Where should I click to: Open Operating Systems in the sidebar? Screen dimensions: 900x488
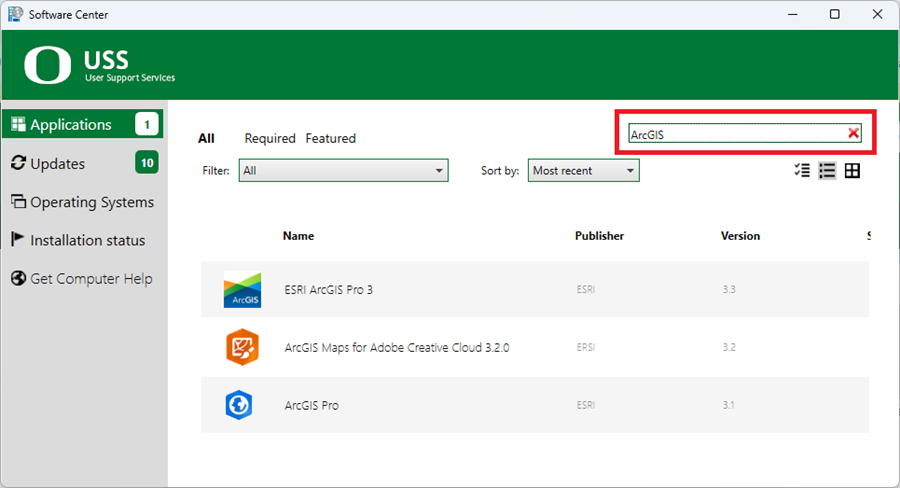[x=83, y=202]
